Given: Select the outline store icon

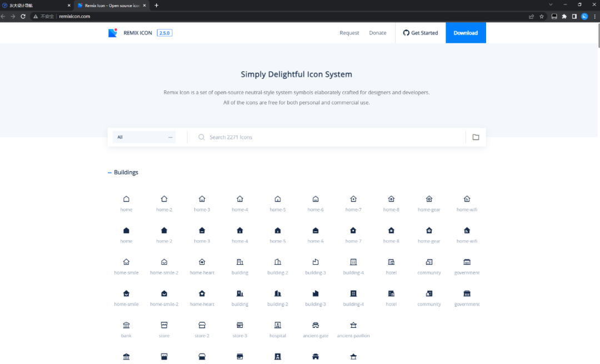Looking at the screenshot, I should click(x=164, y=325).
